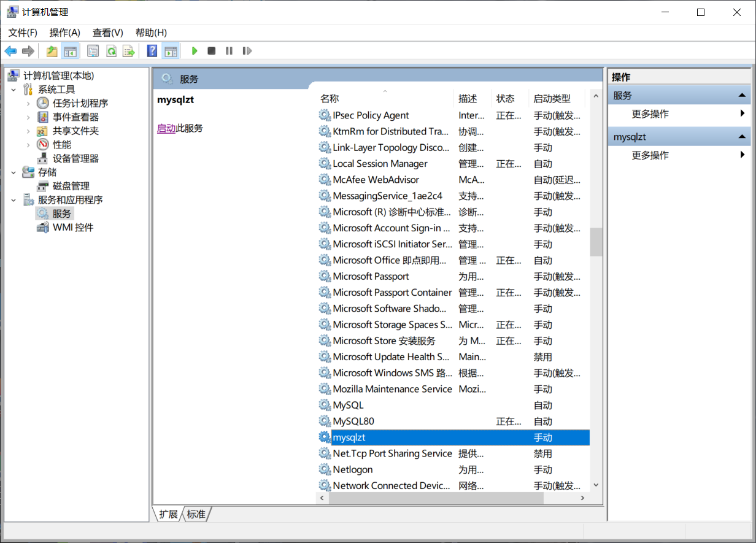The width and height of the screenshot is (756, 543).
Task: Collapse the 系统工具 tree node
Action: [x=14, y=90]
